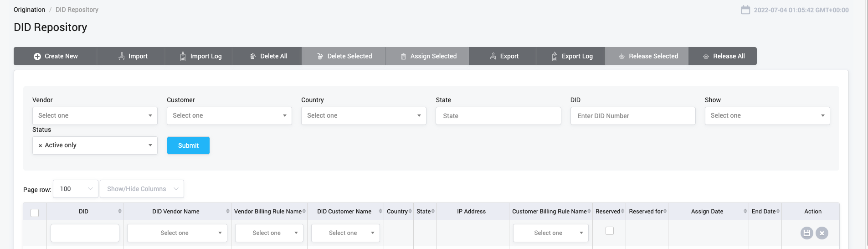Click the Delete Selected button
Viewport: 868px width, 249px height.
click(344, 56)
